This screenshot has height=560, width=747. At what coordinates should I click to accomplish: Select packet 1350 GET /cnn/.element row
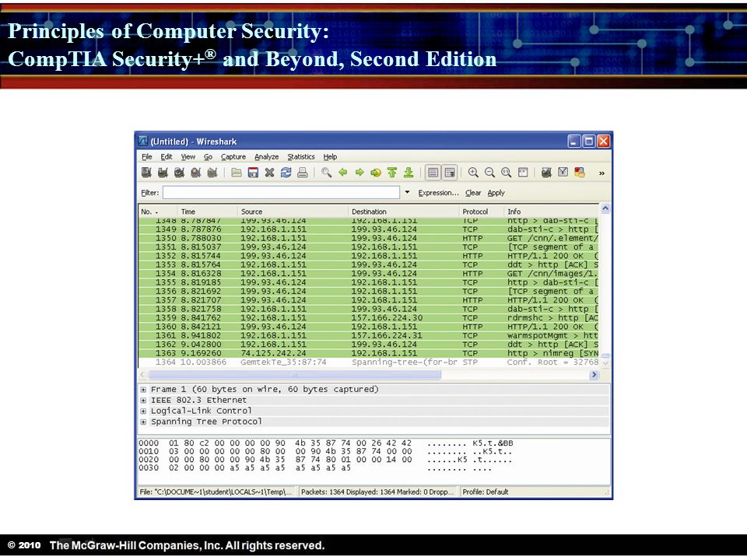pyautogui.click(x=369, y=238)
